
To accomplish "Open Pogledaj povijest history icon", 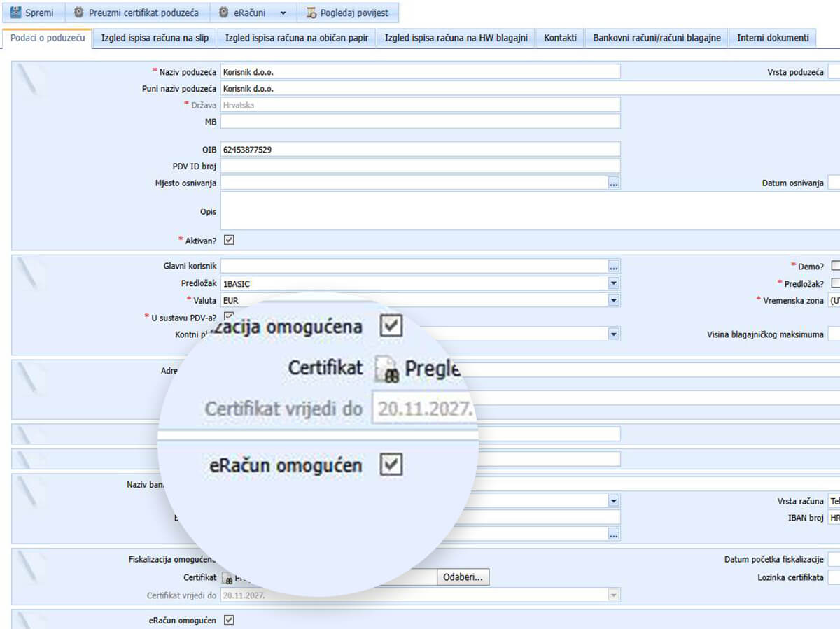I will coord(311,13).
